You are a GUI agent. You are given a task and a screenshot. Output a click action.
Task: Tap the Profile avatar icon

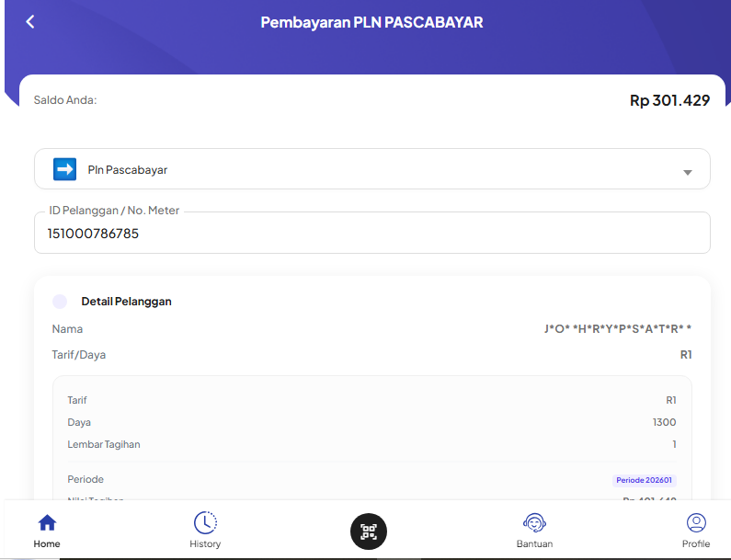click(x=696, y=522)
